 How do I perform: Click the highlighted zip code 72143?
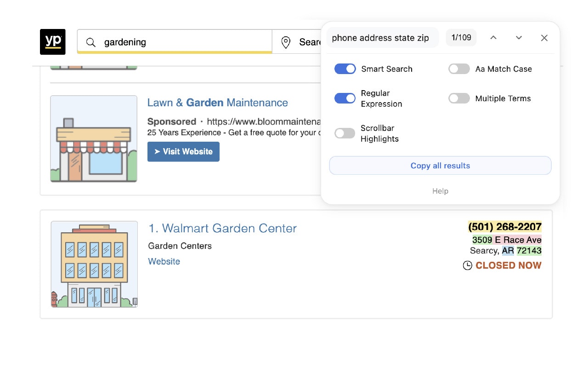coord(529,251)
